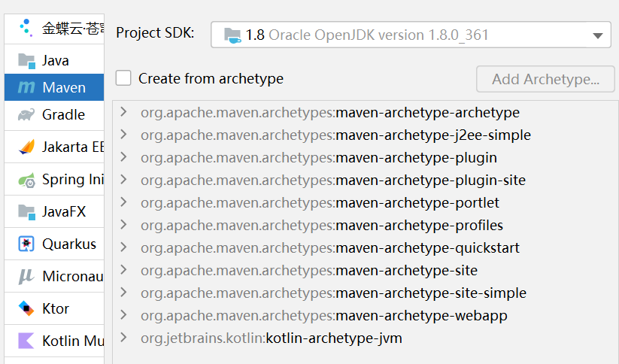Select kotlin-archetype-jvm row text

272,338
